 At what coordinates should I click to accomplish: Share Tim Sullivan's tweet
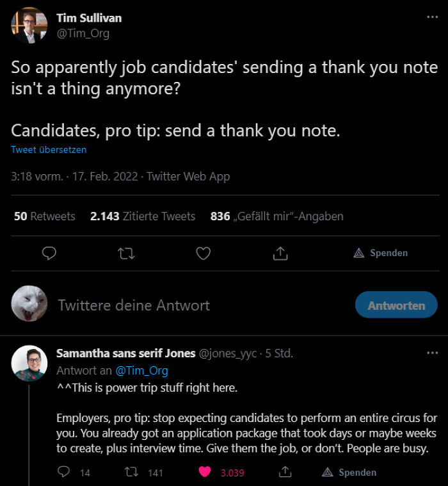click(280, 254)
